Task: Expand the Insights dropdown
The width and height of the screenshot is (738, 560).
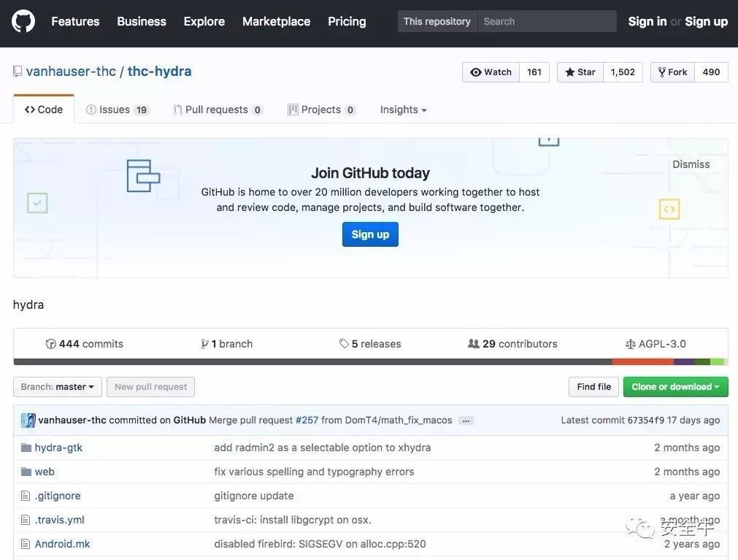Action: pos(404,110)
